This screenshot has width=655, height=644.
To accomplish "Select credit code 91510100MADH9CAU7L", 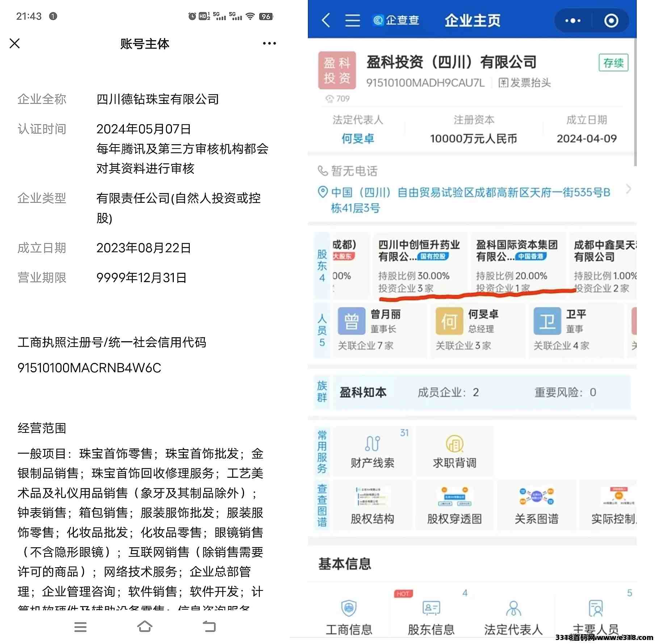I will pyautogui.click(x=425, y=83).
